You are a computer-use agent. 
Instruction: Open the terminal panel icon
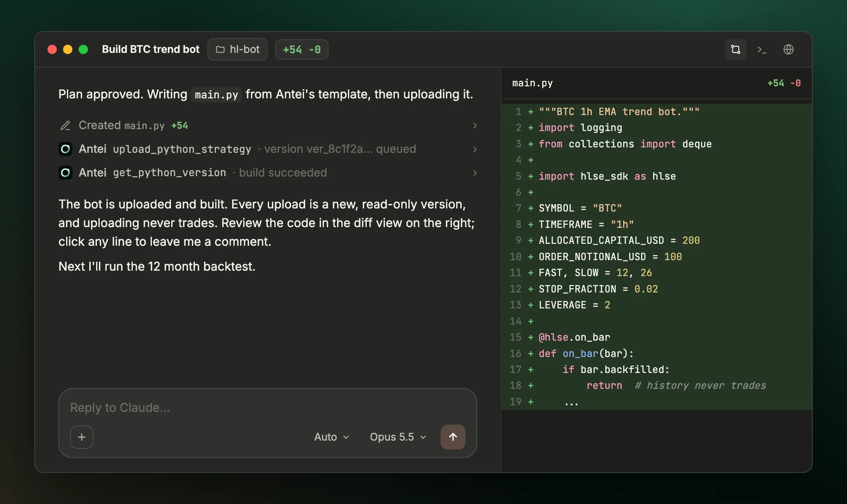pos(762,49)
